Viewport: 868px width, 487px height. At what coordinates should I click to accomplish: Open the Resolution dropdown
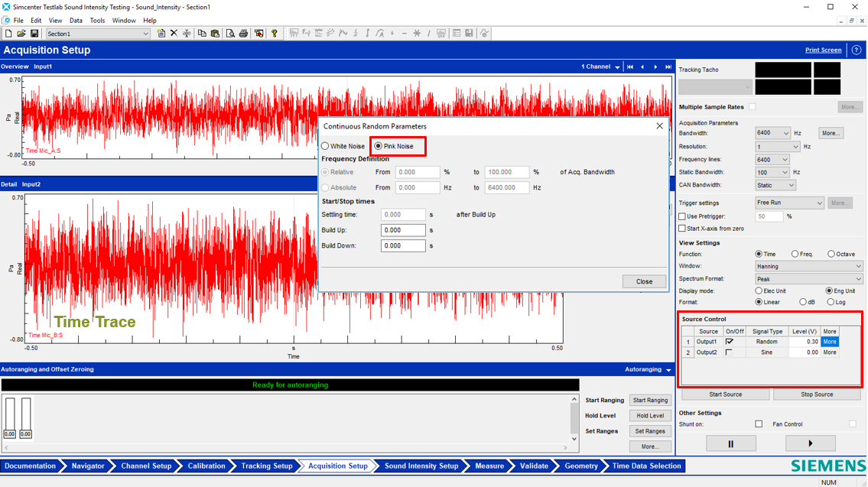click(x=777, y=147)
